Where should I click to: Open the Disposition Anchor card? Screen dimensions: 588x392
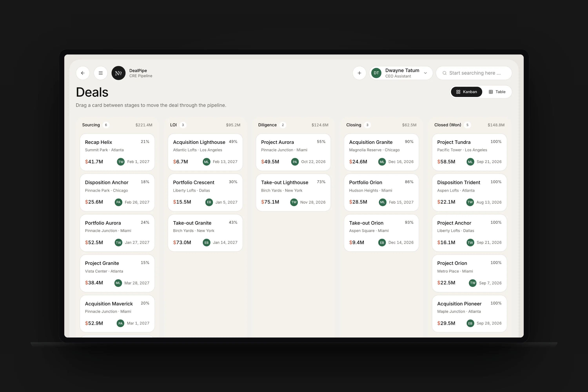coord(117,192)
